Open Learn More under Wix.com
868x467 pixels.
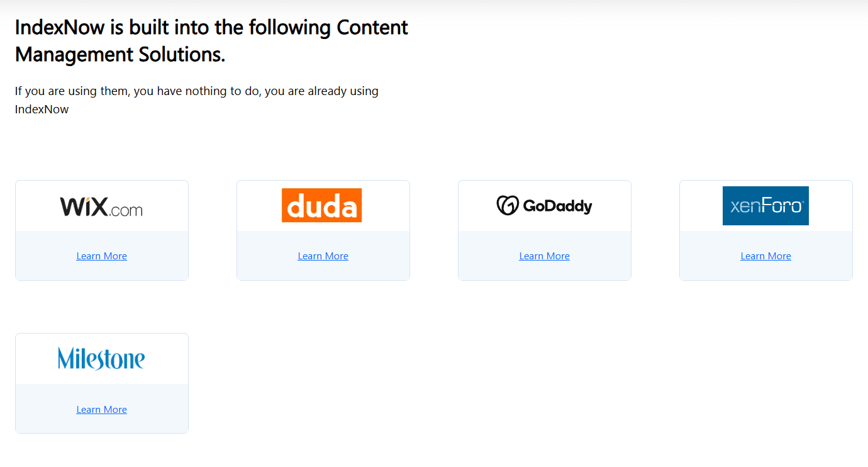(102, 256)
